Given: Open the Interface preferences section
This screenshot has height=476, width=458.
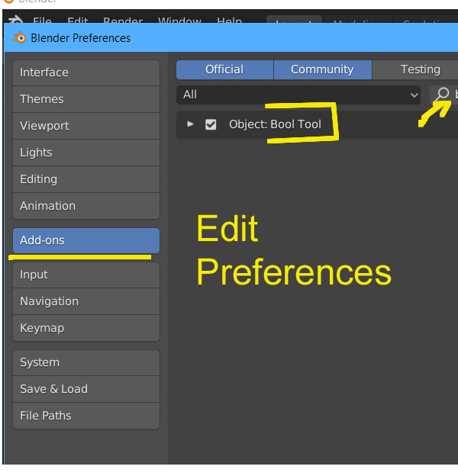Looking at the screenshot, I should [x=85, y=72].
